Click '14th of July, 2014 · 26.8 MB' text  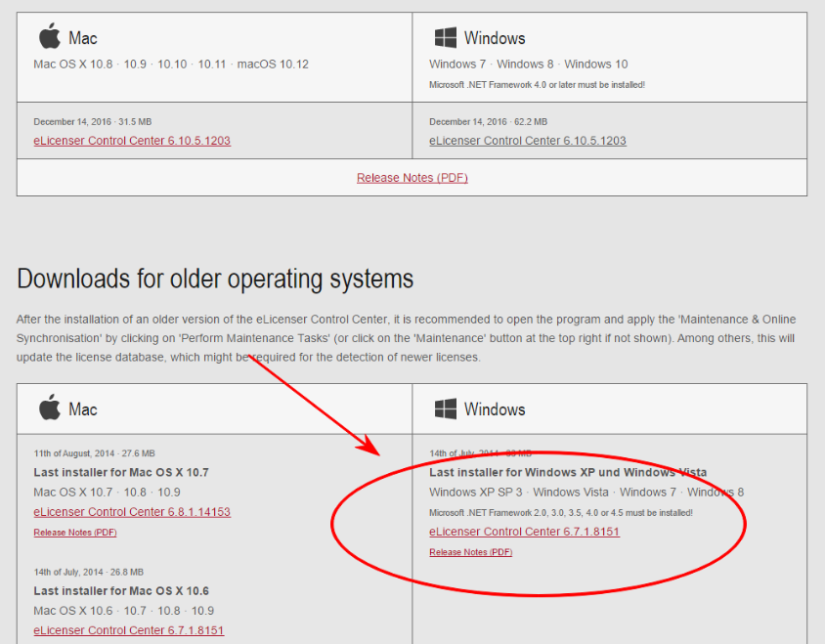click(x=88, y=572)
